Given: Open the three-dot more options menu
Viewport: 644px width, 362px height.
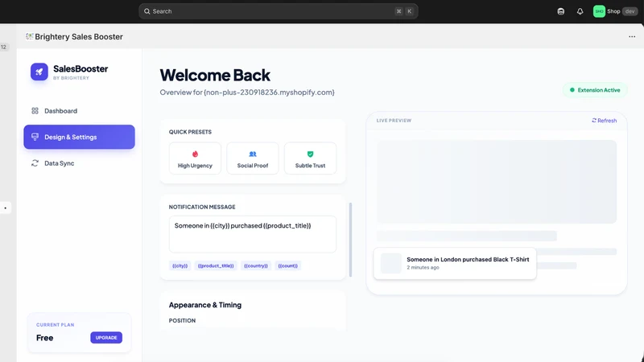Looking at the screenshot, I should tap(632, 36).
